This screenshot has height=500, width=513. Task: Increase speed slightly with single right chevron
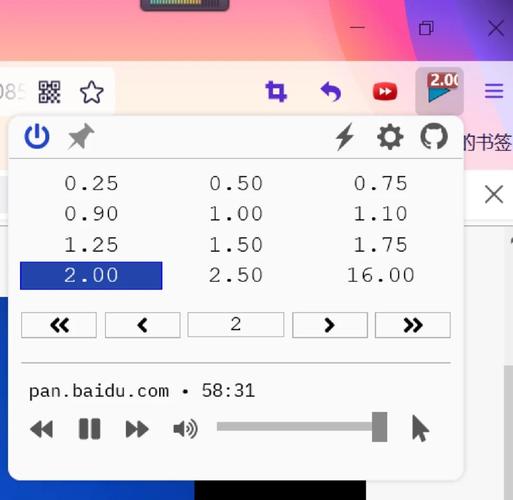[330, 325]
